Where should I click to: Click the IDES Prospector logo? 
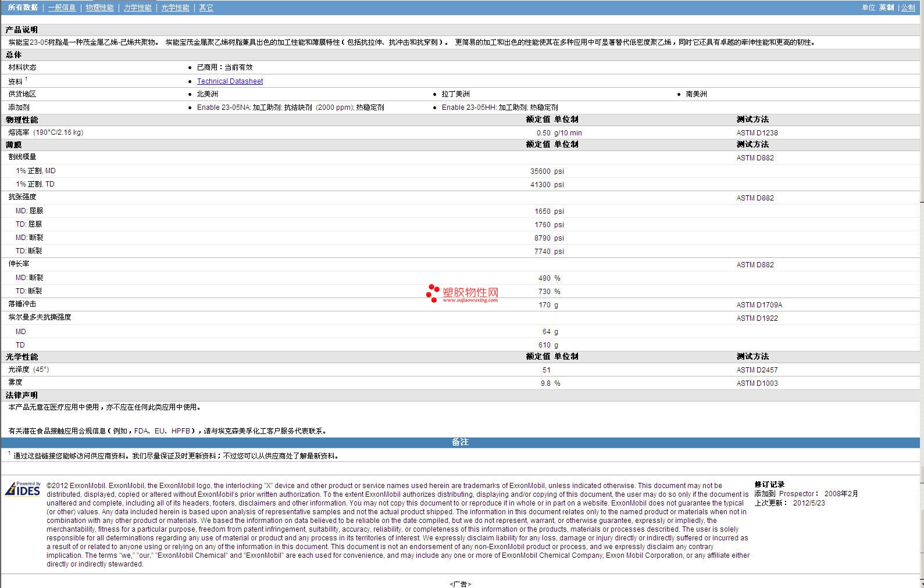[23, 489]
